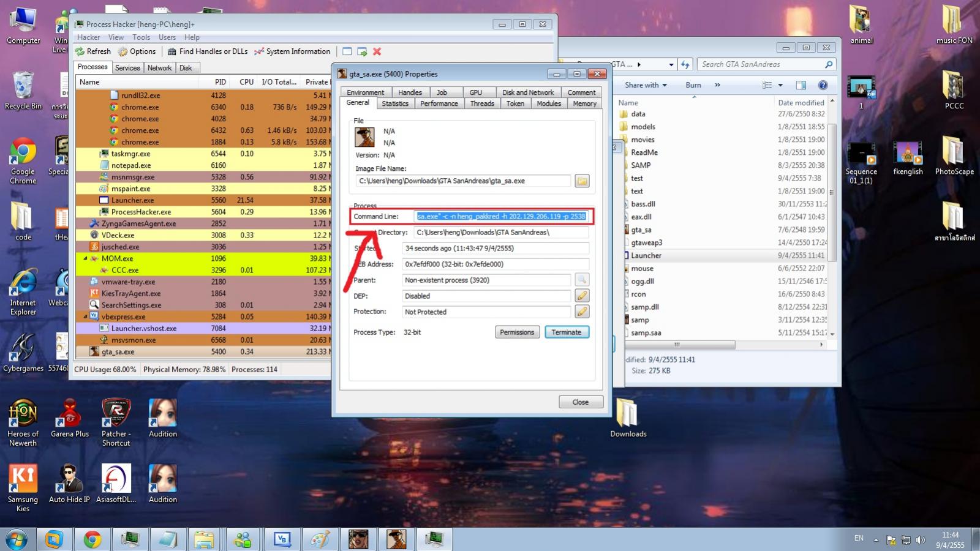The image size is (980, 551).
Task: Open Options in Process Hacker toolbar
Action: (x=137, y=51)
